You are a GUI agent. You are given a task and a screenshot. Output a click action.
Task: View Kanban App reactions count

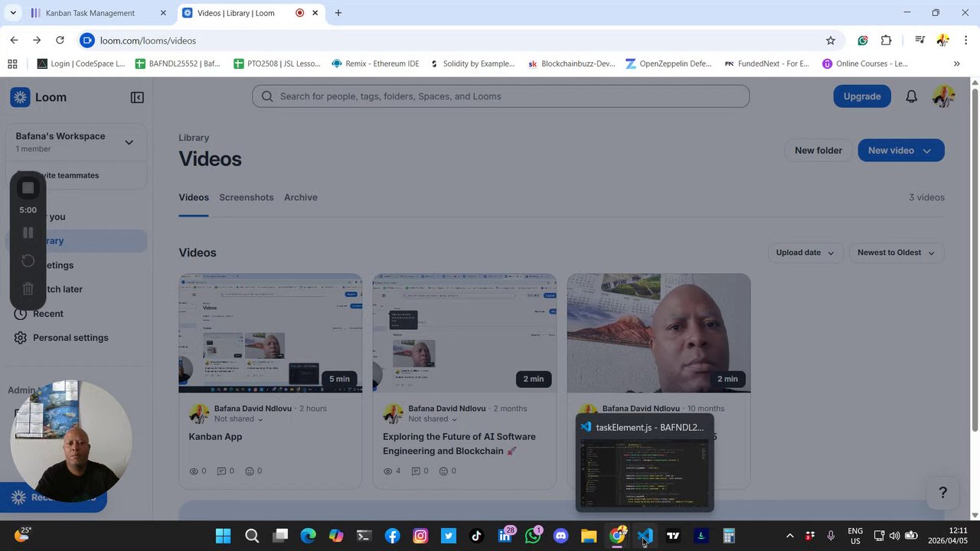pyautogui.click(x=253, y=471)
